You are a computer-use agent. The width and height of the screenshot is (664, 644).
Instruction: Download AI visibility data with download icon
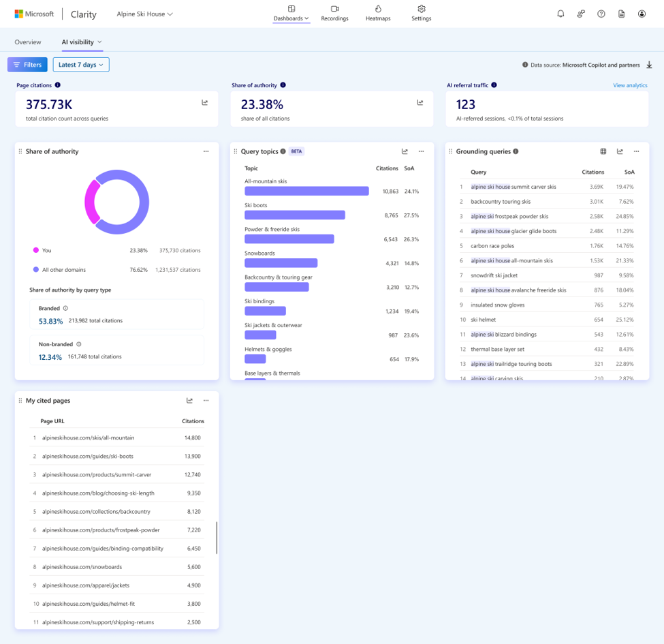point(649,65)
